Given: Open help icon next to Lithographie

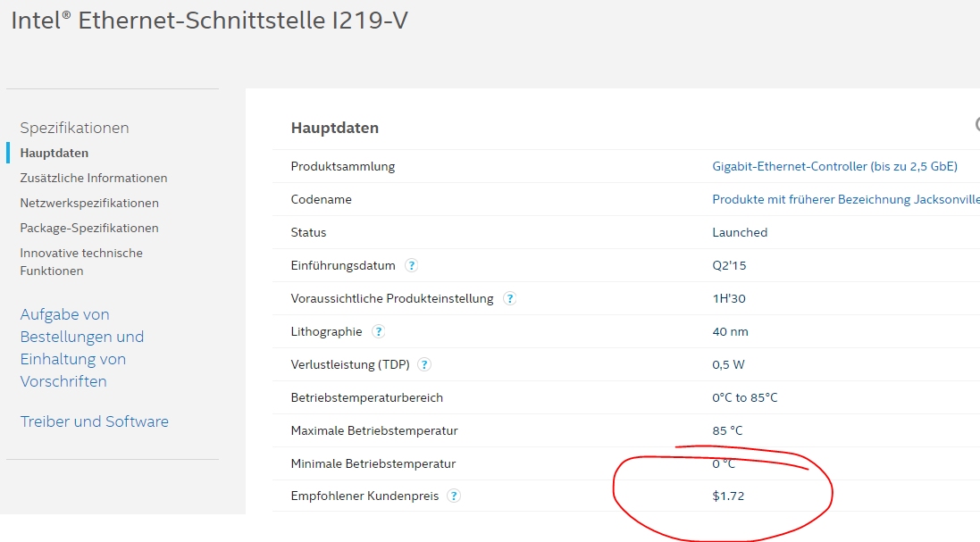Looking at the screenshot, I should (378, 331).
